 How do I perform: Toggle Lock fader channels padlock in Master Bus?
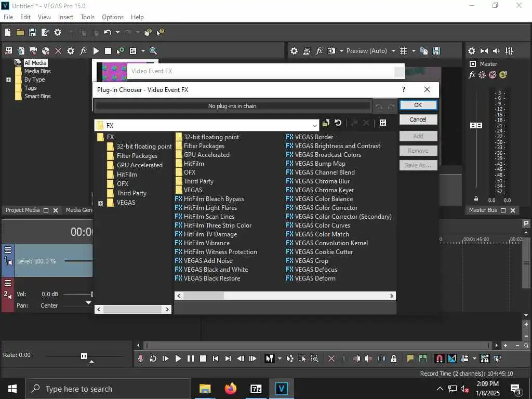point(476,198)
